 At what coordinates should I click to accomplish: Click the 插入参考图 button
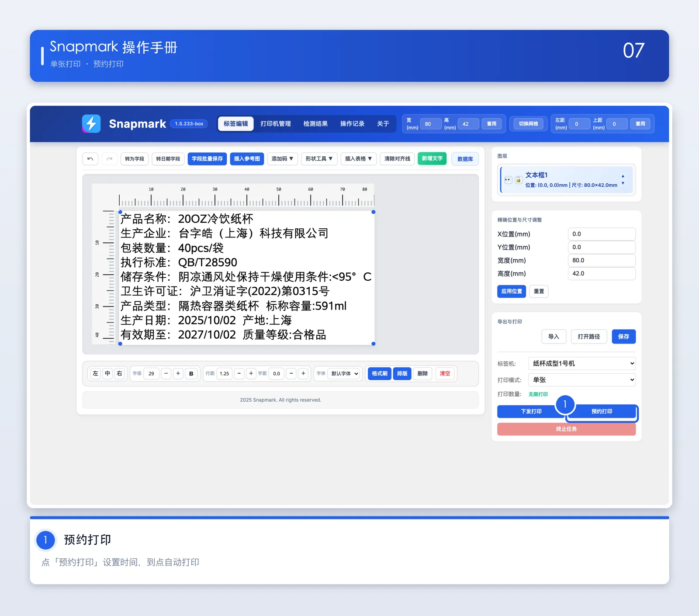pos(247,159)
